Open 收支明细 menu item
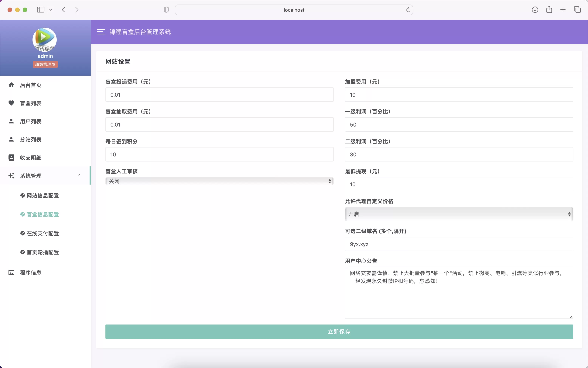This screenshot has height=368, width=588. coord(45,158)
